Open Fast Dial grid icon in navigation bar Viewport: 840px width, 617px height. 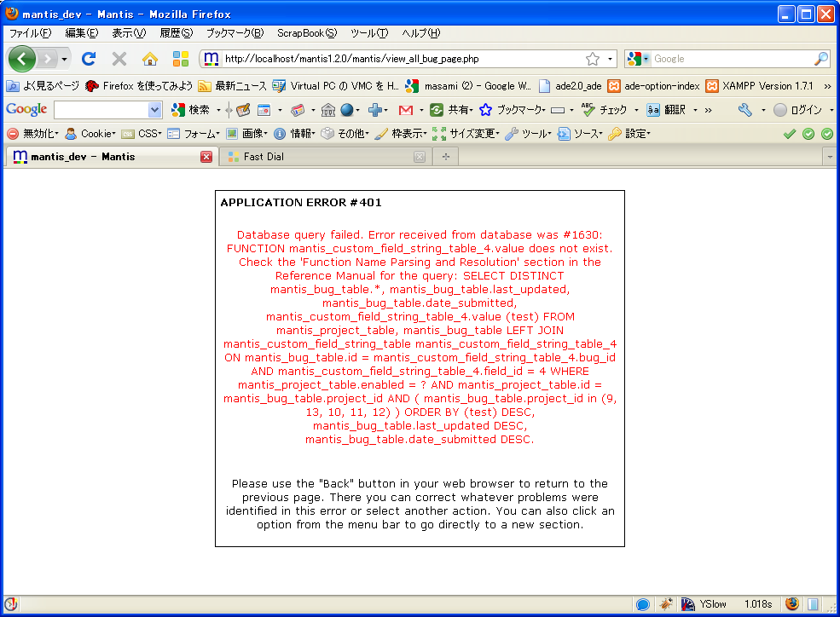181,59
